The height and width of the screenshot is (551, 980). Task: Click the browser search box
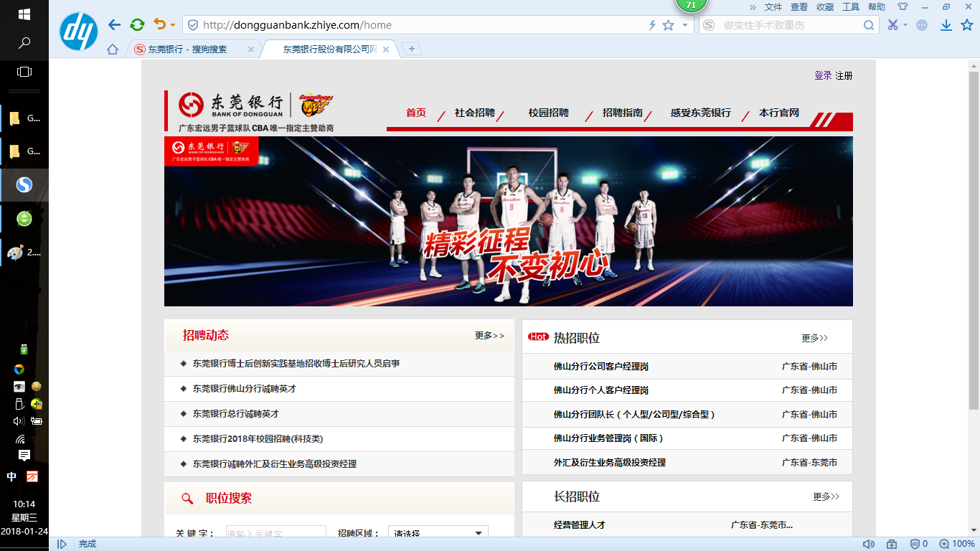click(788, 25)
